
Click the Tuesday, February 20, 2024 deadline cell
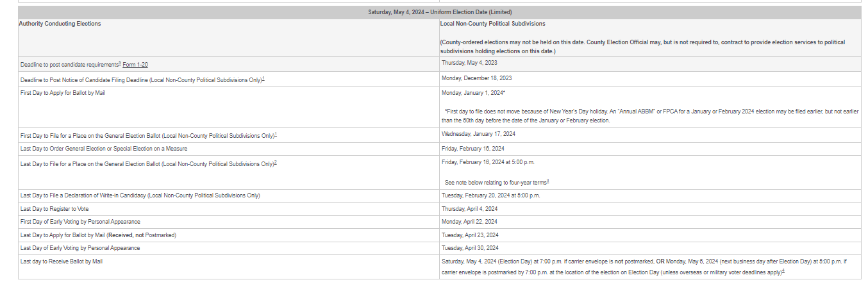click(490, 195)
